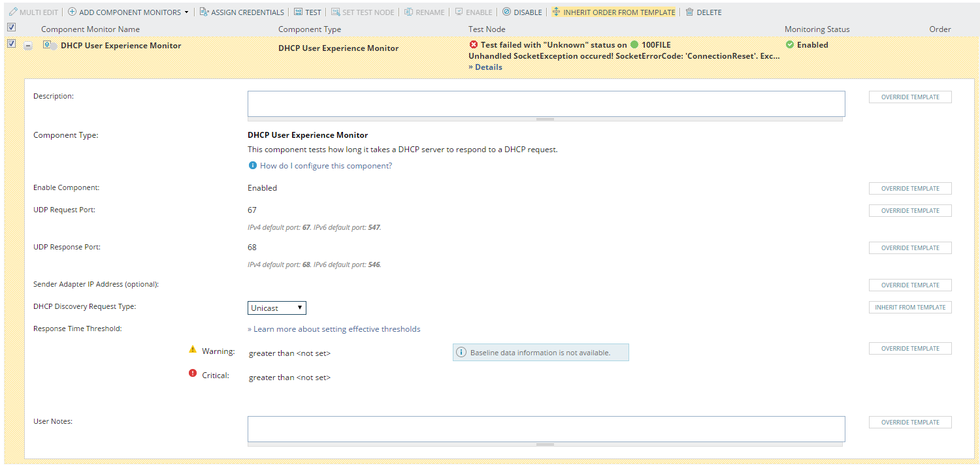Open Add Component Monitors dropdown arrow
980x465 pixels.
(x=186, y=12)
